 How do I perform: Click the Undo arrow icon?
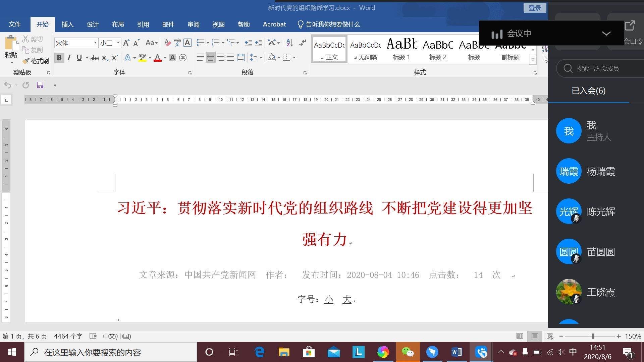7,85
